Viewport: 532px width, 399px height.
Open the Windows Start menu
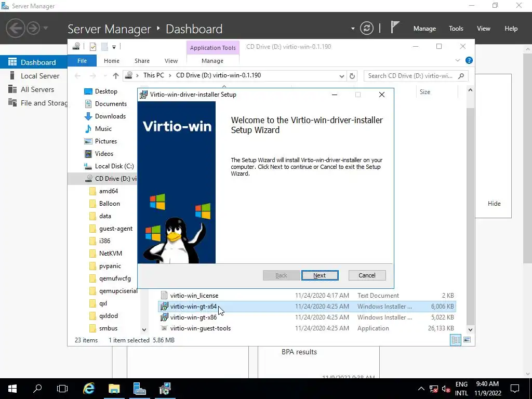pos(12,389)
